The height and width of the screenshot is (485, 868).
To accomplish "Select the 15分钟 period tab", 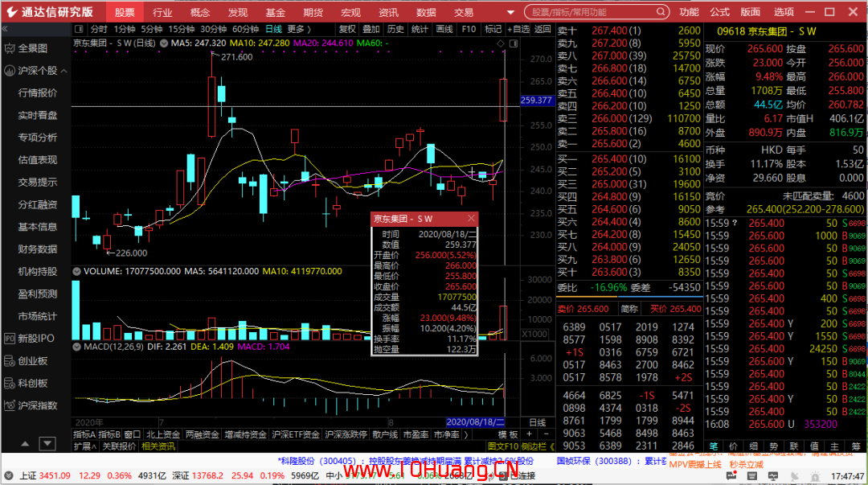I will [x=181, y=29].
